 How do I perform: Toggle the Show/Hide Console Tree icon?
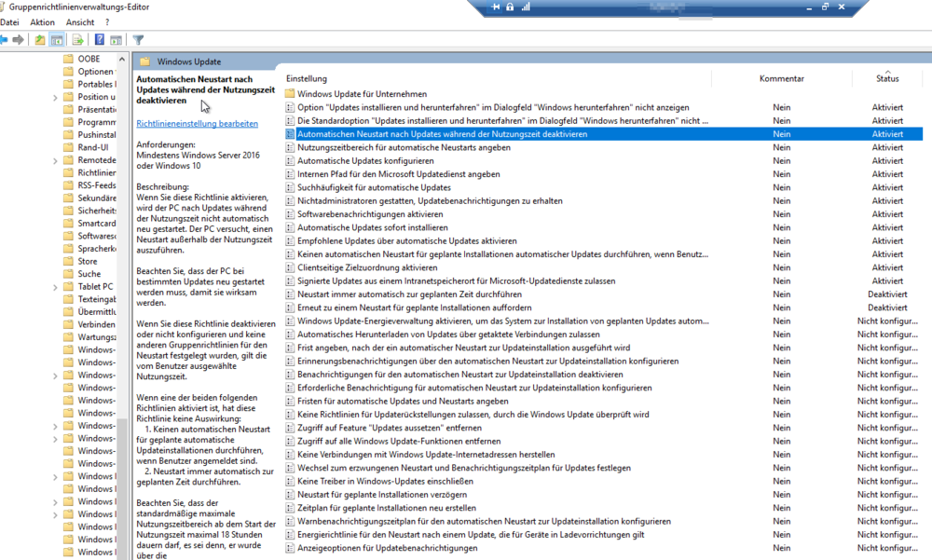point(58,40)
